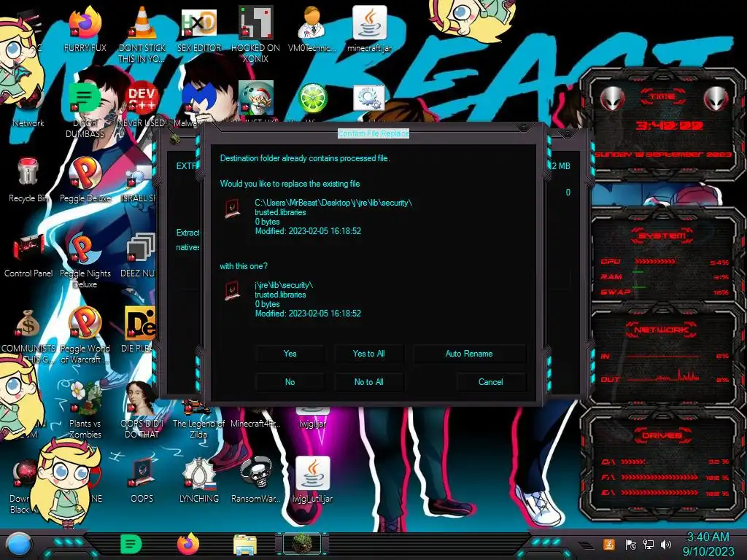Click the TIME widget clock display

pyautogui.click(x=669, y=125)
